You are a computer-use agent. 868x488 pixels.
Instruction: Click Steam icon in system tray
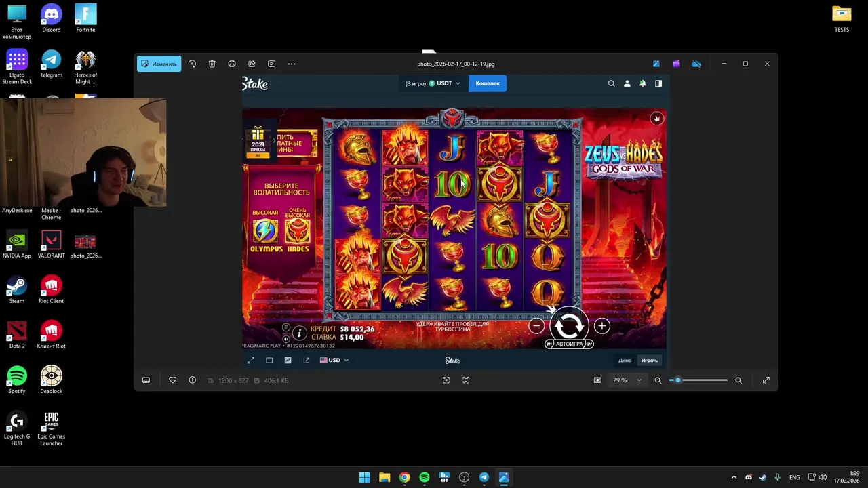pos(763,477)
